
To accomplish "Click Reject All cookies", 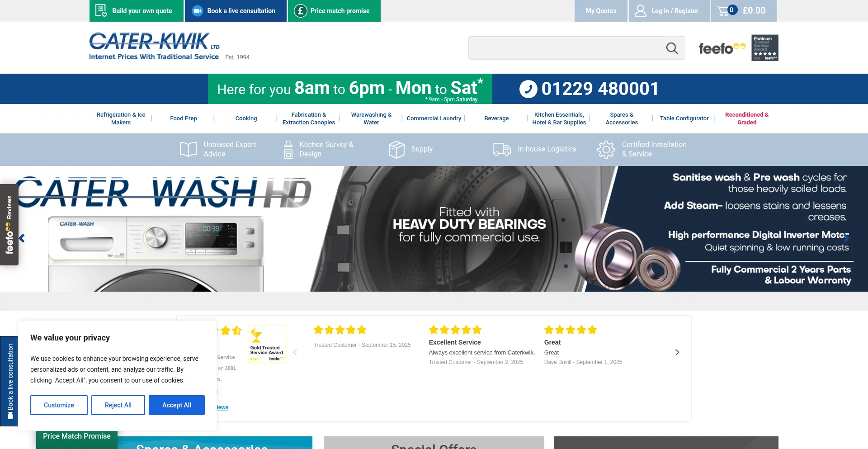I will pos(118,405).
